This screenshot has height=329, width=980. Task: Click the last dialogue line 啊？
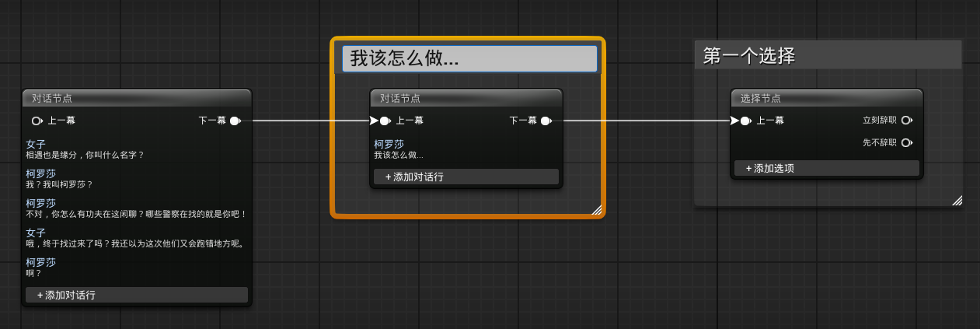coord(34,273)
